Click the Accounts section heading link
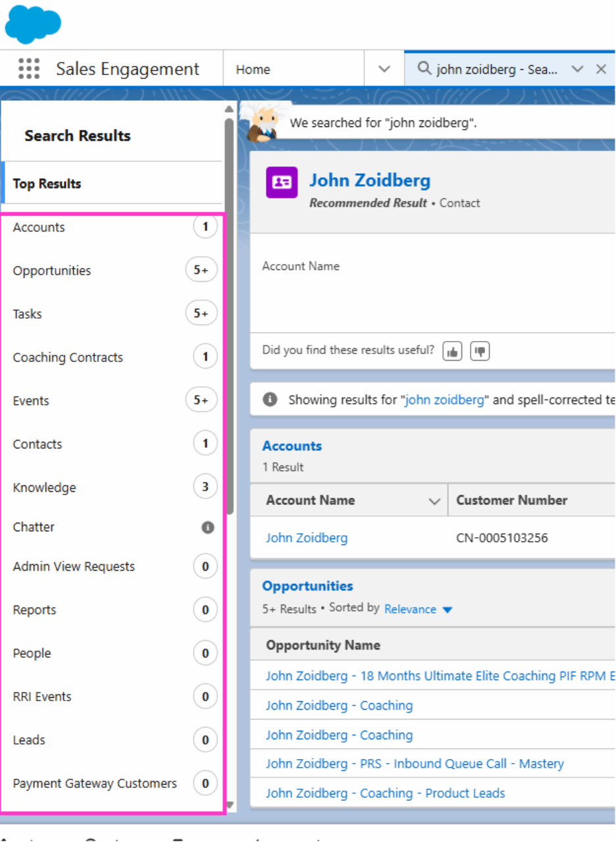Viewport: 616px width, 842px height. (x=292, y=446)
